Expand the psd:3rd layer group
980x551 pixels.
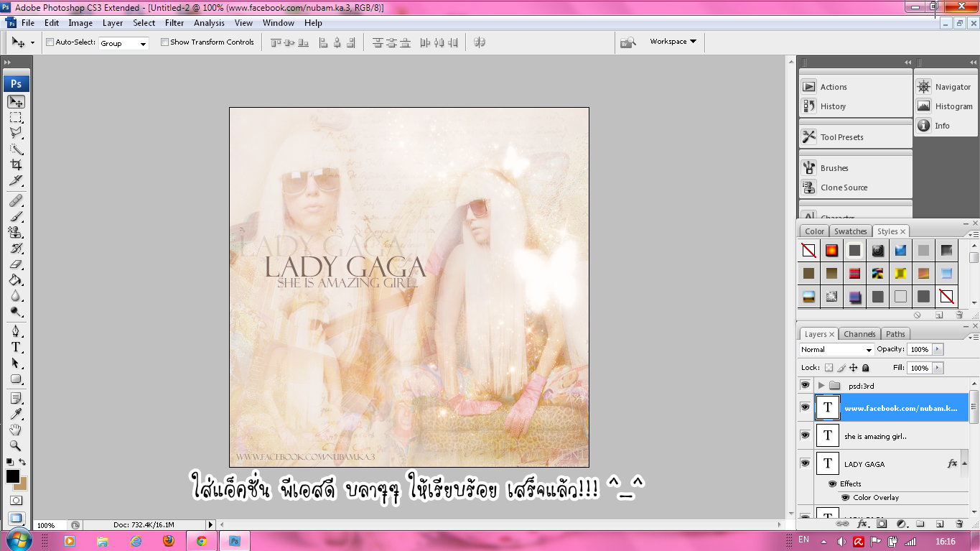coord(821,386)
